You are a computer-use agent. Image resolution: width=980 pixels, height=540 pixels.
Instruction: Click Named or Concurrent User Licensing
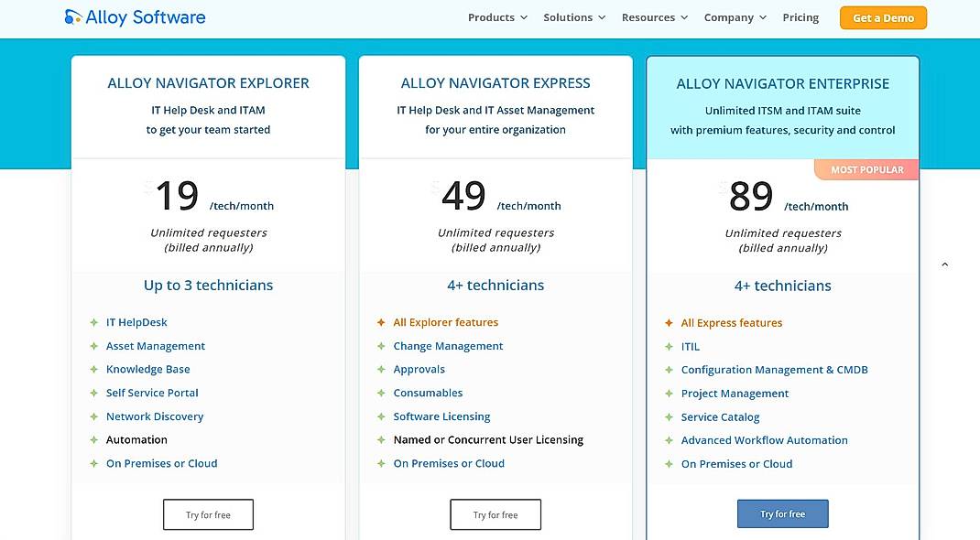click(x=489, y=439)
